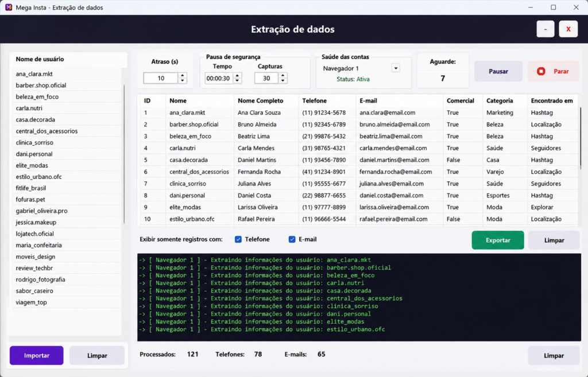The height and width of the screenshot is (377, 588).
Task: Clear the log console using Limpar
Action: pyautogui.click(x=554, y=355)
